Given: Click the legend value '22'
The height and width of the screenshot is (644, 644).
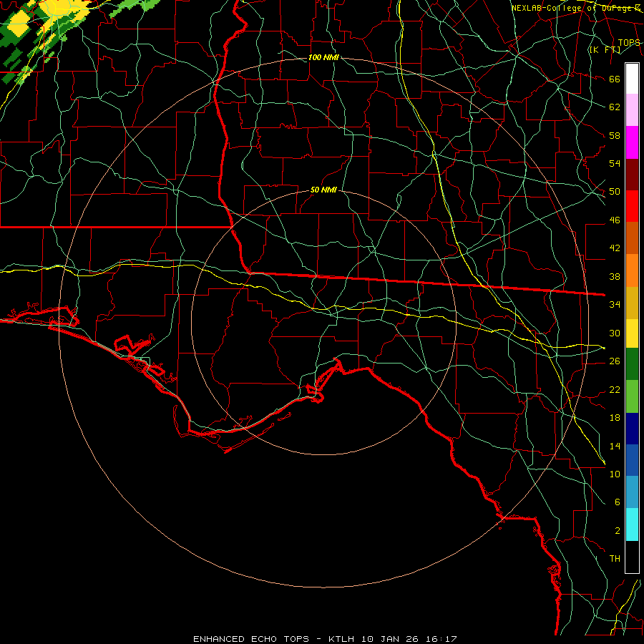Looking at the screenshot, I should (x=615, y=389).
